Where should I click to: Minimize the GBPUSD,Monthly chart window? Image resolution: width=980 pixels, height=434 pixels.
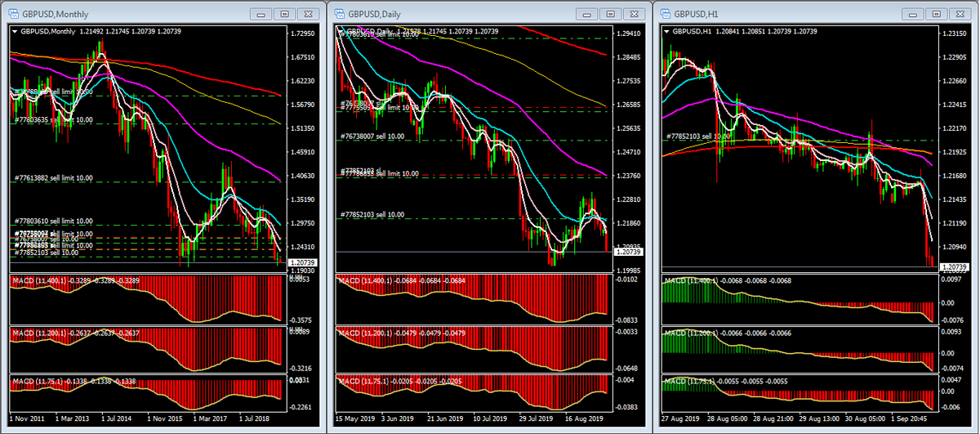point(260,14)
